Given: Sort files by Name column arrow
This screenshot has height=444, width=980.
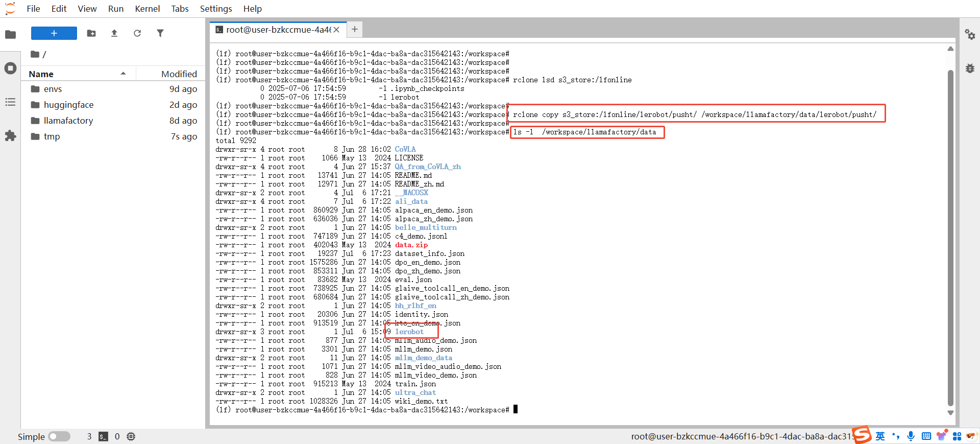Looking at the screenshot, I should click(x=123, y=74).
